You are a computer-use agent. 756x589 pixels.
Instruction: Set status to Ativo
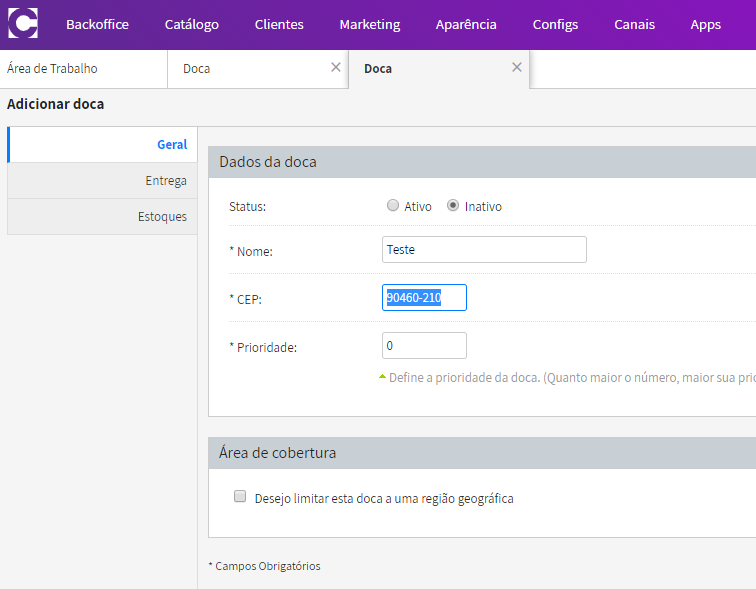tap(393, 206)
